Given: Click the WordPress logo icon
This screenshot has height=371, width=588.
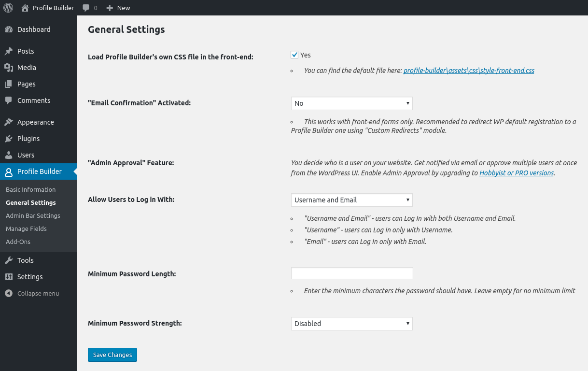Looking at the screenshot, I should tap(8, 8).
